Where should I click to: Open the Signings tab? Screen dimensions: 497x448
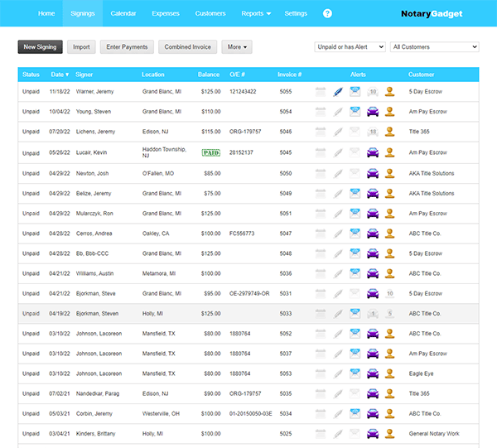pyautogui.click(x=83, y=13)
